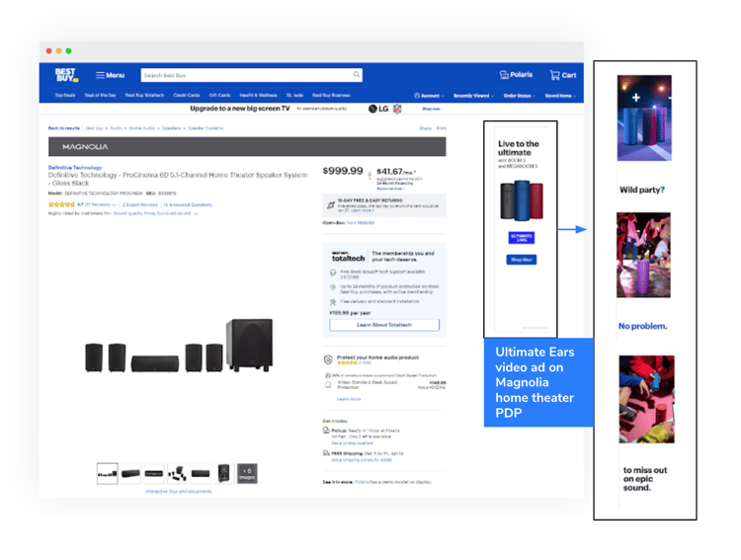Click the Best Buy logo
This screenshot has height=560, width=741.
click(66, 75)
